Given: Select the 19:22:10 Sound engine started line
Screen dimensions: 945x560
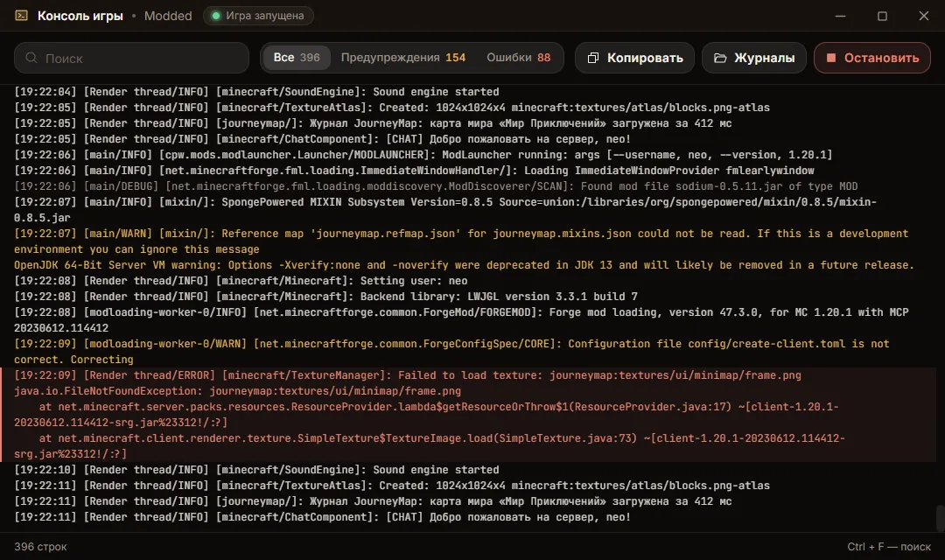Looking at the screenshot, I should coord(256,470).
